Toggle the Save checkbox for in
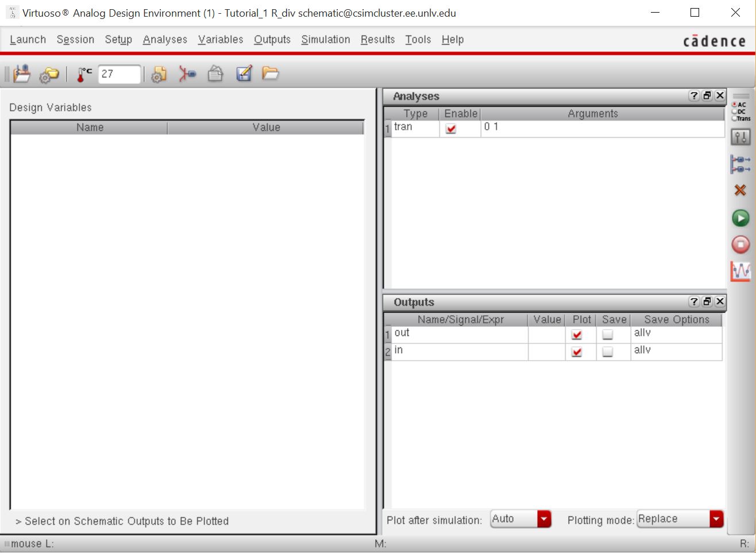 coord(607,352)
